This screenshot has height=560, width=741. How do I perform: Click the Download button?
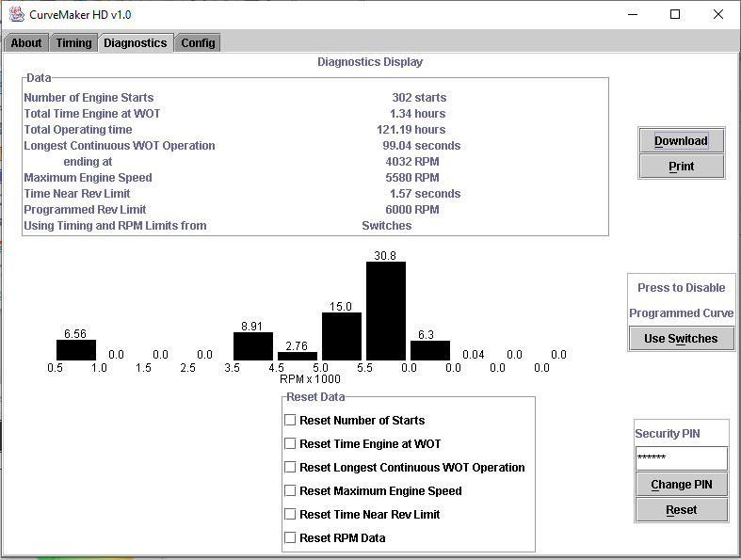click(681, 140)
